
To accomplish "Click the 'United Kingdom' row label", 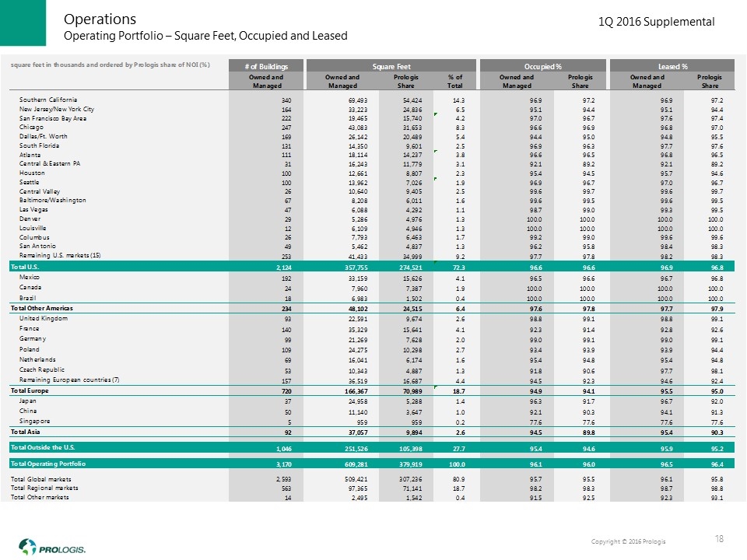I will pos(43,319).
